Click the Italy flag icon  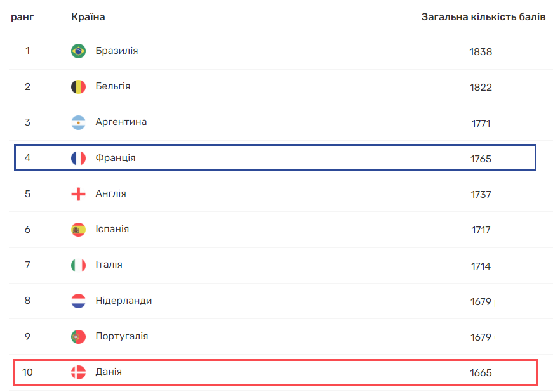[78, 265]
